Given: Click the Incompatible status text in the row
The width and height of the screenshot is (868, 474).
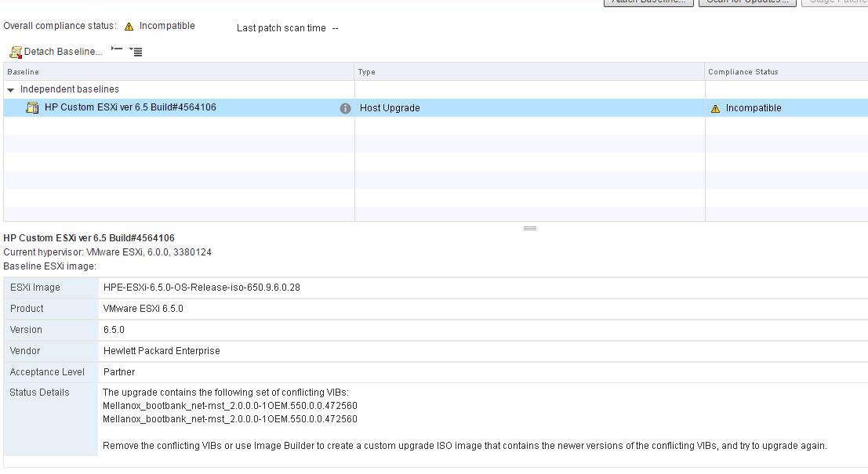Looking at the screenshot, I should click(753, 108).
